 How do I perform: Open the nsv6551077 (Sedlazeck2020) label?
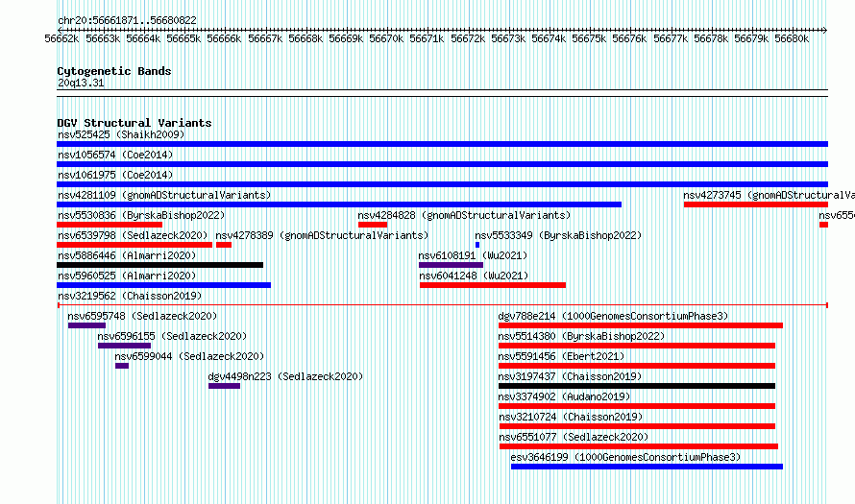pos(574,437)
